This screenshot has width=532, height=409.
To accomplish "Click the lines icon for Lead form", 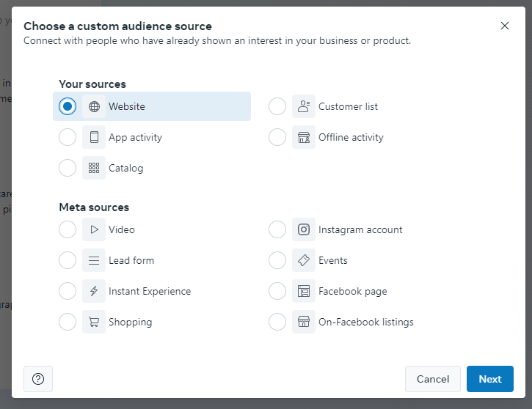I will point(94,260).
